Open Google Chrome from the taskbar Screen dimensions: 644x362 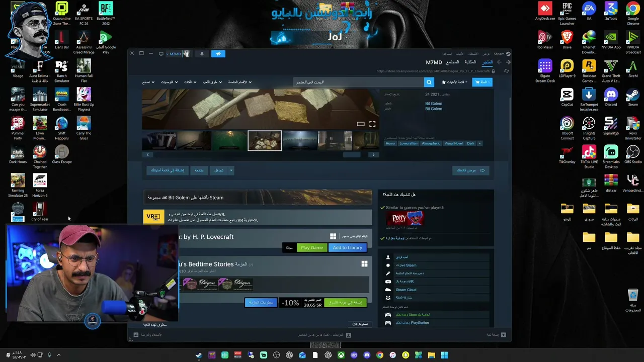point(380,355)
